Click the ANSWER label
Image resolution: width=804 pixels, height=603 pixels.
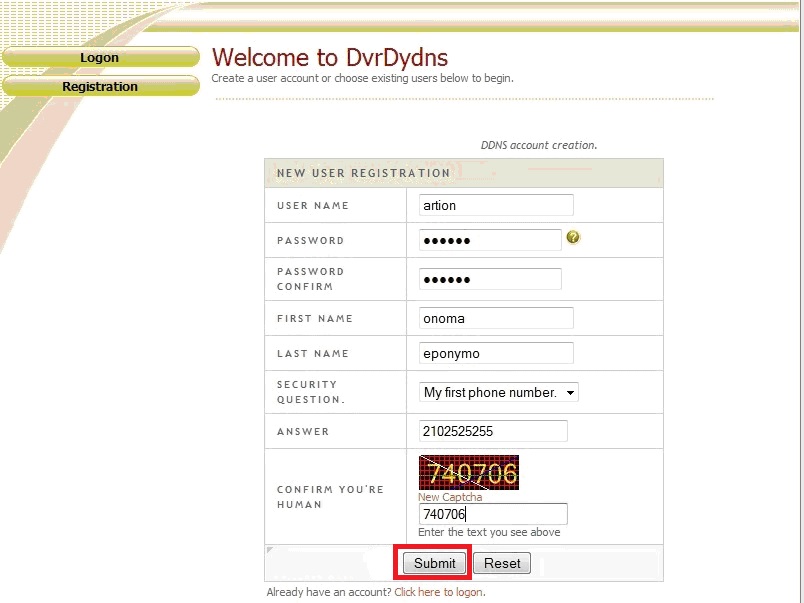tap(303, 431)
